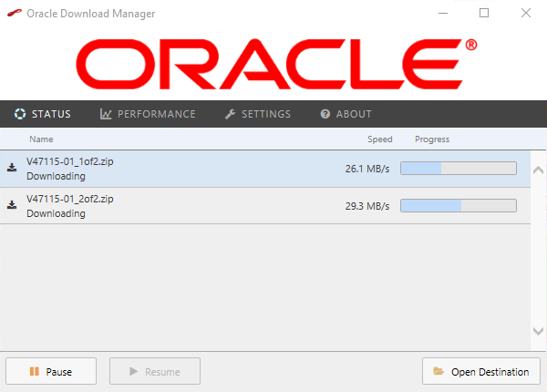Sort by the Speed column header
547x392 pixels.
pyautogui.click(x=380, y=139)
